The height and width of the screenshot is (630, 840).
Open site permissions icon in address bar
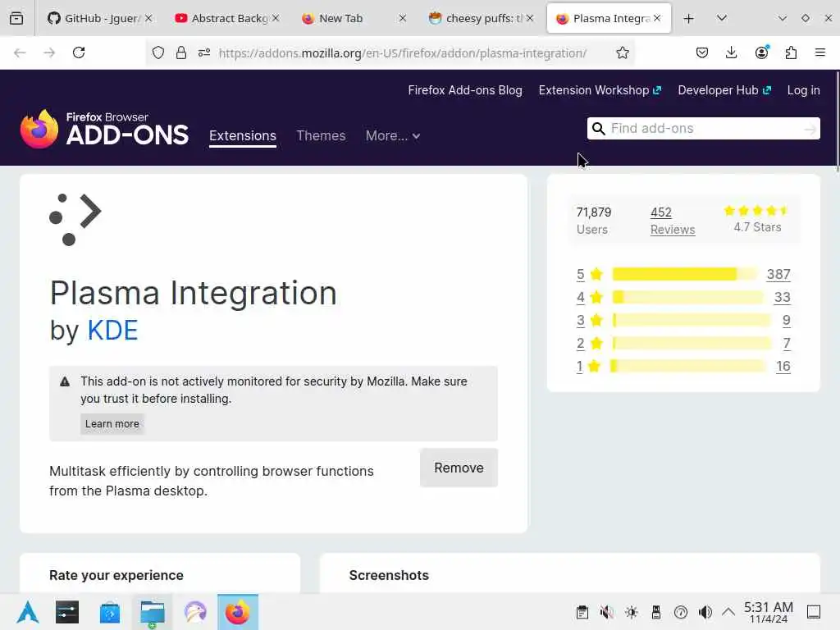pyautogui.click(x=204, y=52)
